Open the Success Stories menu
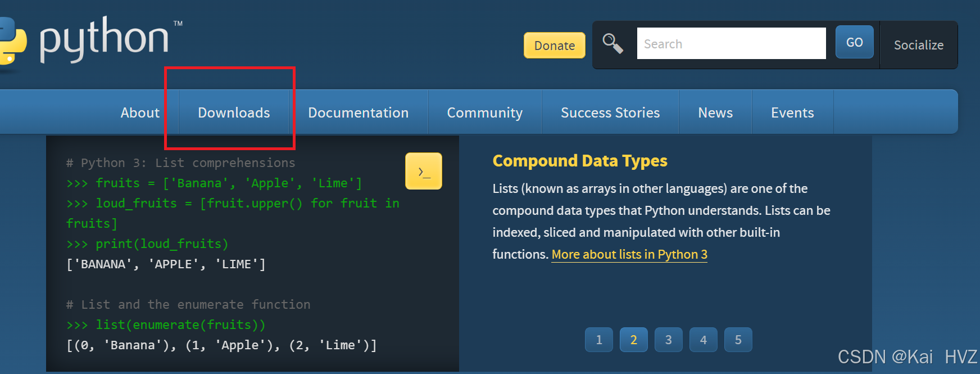The height and width of the screenshot is (374, 980). (x=610, y=112)
